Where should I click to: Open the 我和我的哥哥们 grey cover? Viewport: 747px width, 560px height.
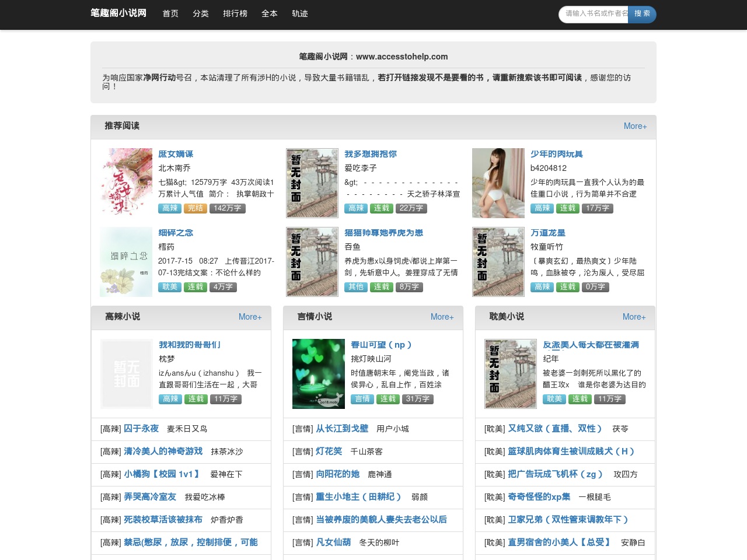[127, 374]
